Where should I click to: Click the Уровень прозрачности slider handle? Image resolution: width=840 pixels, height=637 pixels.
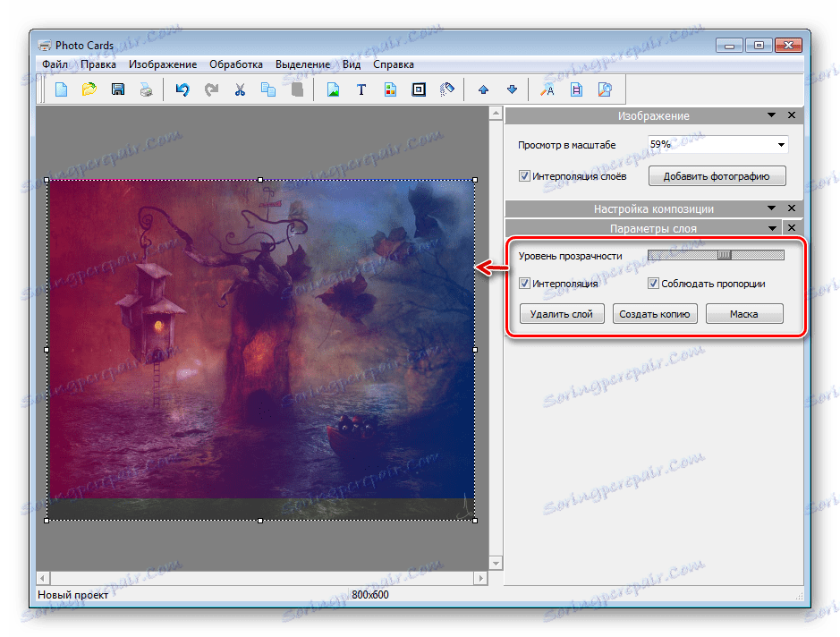point(725,256)
